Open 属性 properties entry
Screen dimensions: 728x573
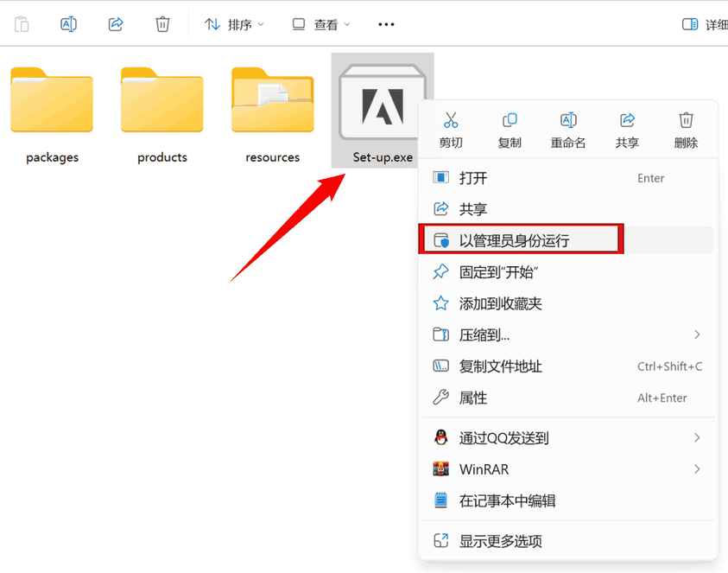[567, 398]
